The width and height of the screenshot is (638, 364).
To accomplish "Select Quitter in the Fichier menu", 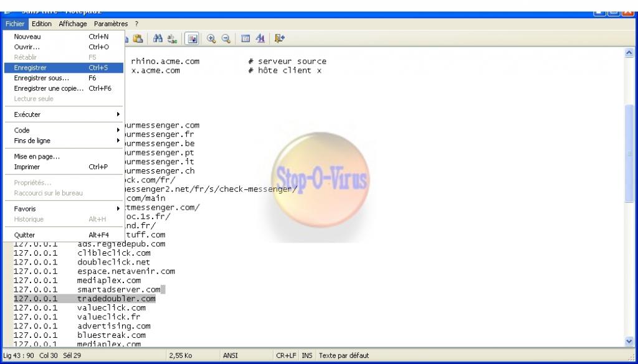I will (x=64, y=235).
